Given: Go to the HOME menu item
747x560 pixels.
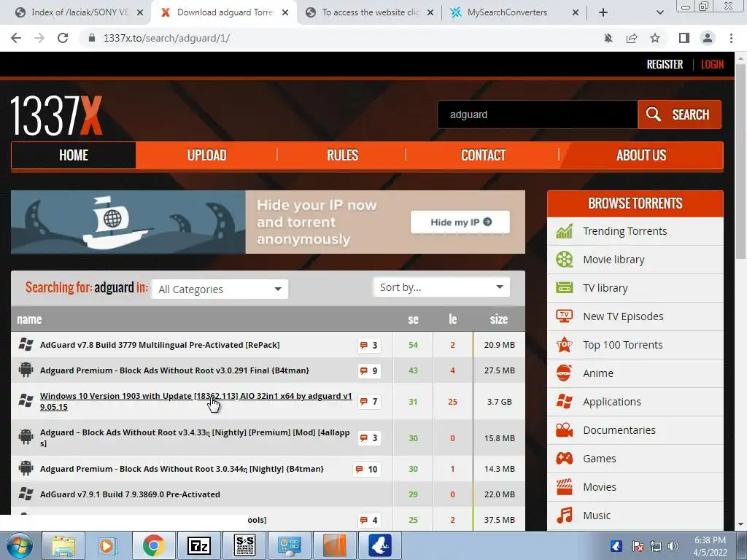Looking at the screenshot, I should [74, 155].
